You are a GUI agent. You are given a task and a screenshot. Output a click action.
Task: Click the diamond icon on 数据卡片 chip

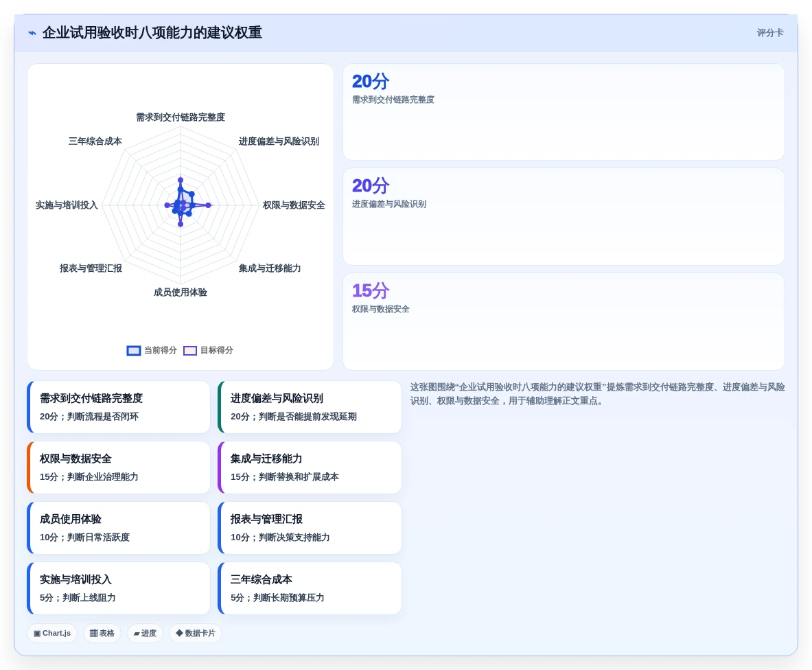click(x=179, y=633)
